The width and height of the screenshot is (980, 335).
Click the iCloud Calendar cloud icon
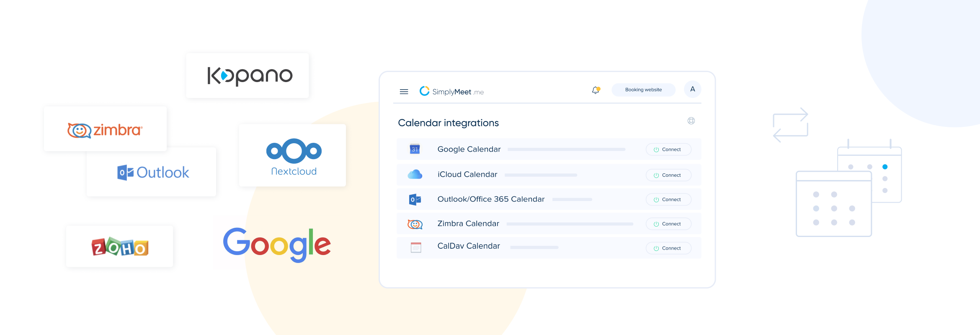[x=415, y=174]
